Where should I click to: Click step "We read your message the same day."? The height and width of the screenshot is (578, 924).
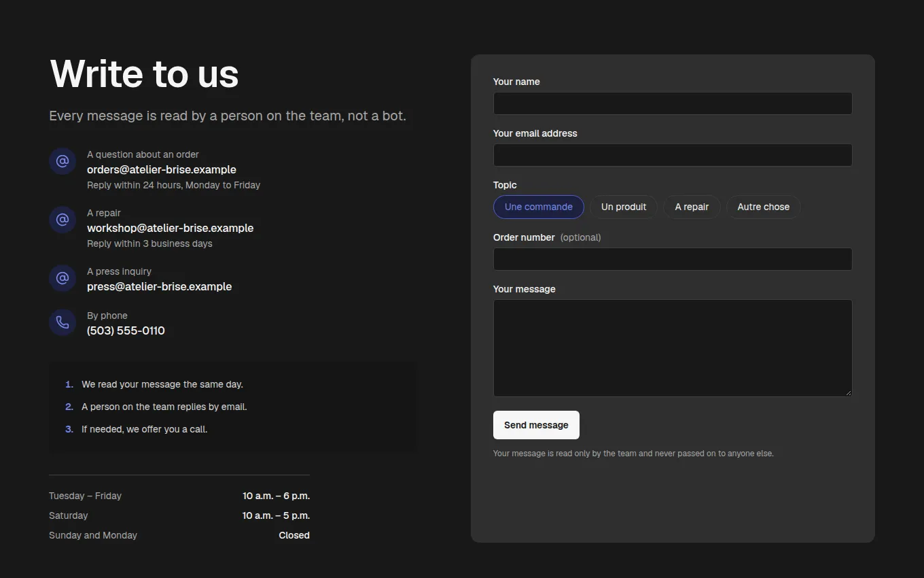point(162,384)
